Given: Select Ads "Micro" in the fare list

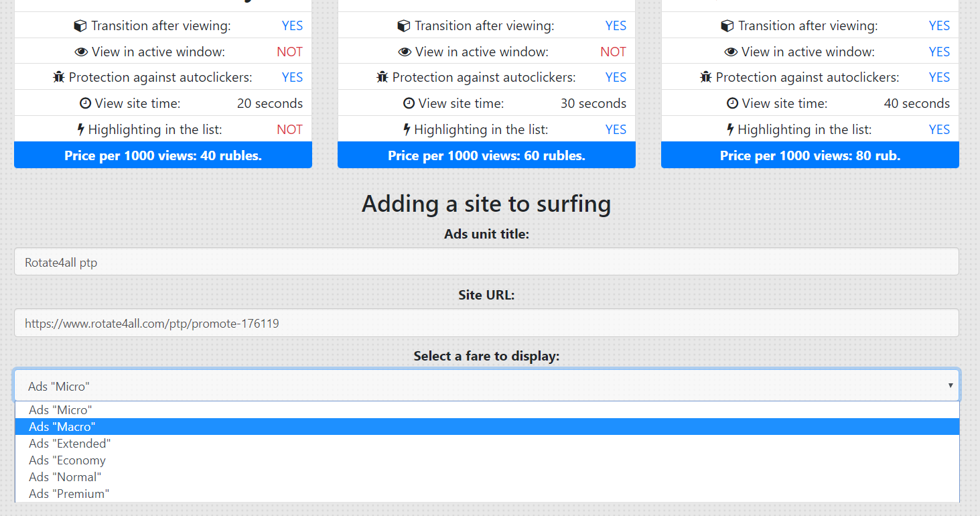Looking at the screenshot, I should click(x=60, y=409).
